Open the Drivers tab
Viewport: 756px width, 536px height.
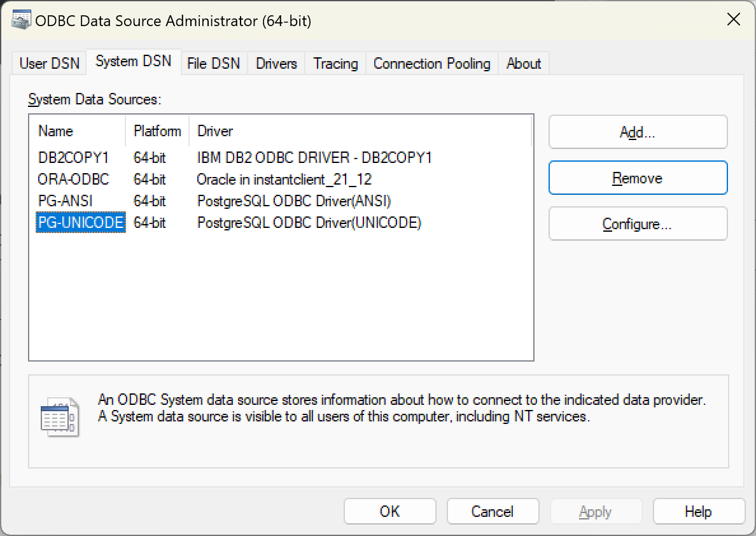coord(276,63)
